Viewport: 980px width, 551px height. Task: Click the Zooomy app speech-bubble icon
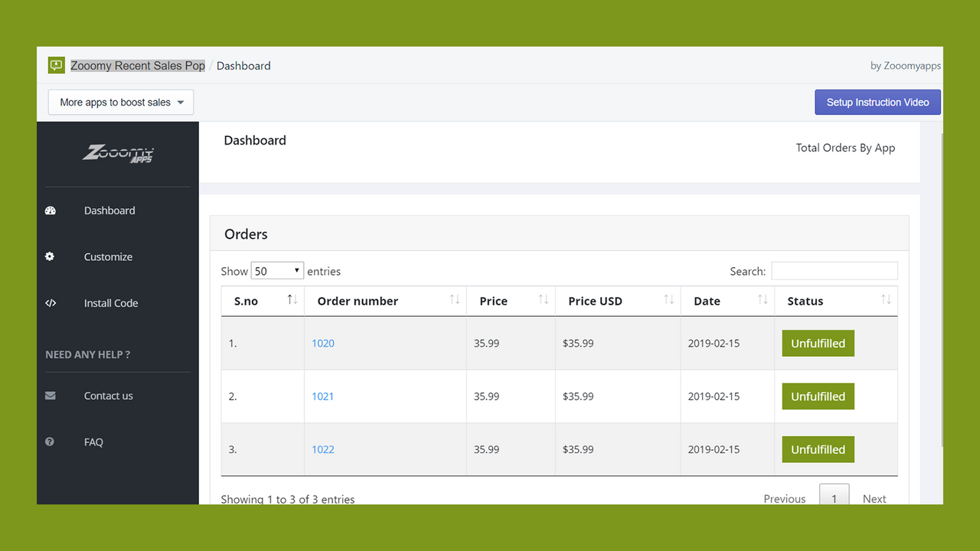coord(56,65)
